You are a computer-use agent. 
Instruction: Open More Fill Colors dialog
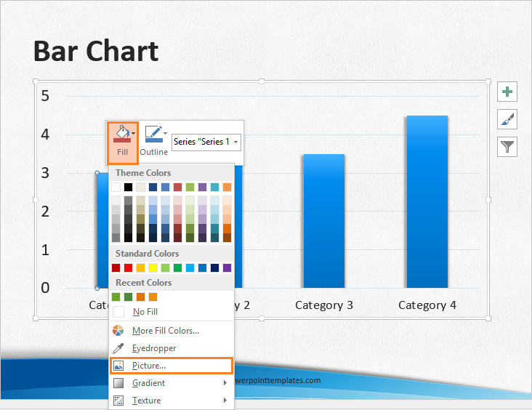(172, 331)
